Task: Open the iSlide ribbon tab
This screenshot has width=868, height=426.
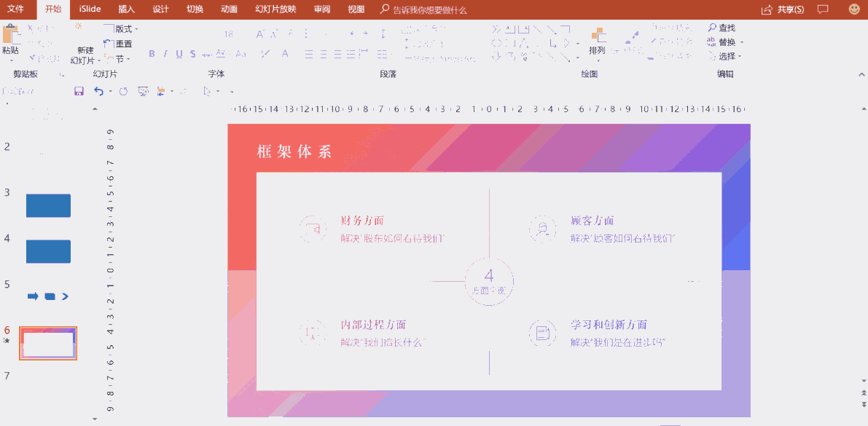Action: point(90,9)
